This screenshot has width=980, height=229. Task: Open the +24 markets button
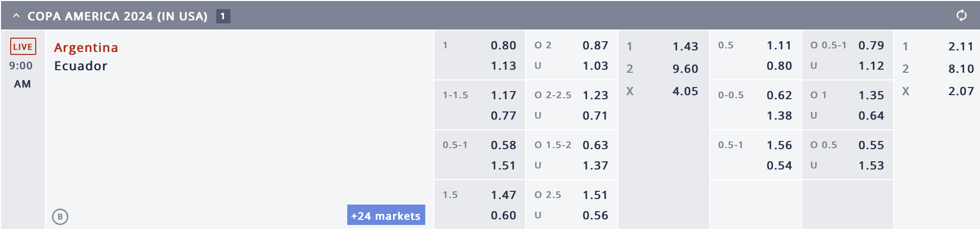click(x=386, y=215)
